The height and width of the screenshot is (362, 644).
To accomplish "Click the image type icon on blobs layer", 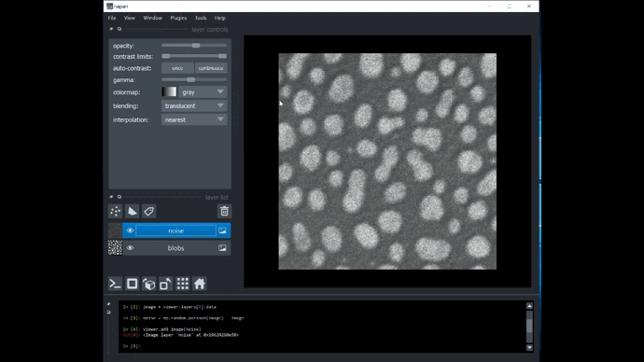I will click(222, 248).
